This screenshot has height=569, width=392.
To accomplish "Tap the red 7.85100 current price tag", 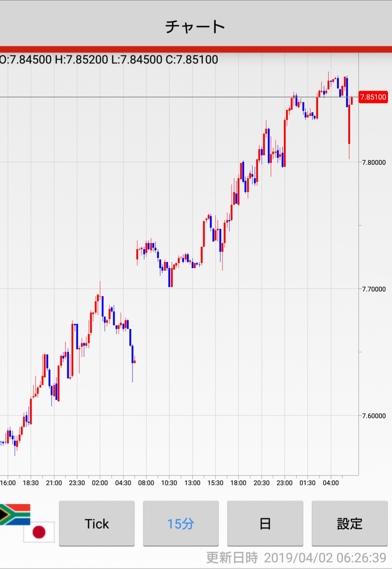I will pyautogui.click(x=373, y=97).
